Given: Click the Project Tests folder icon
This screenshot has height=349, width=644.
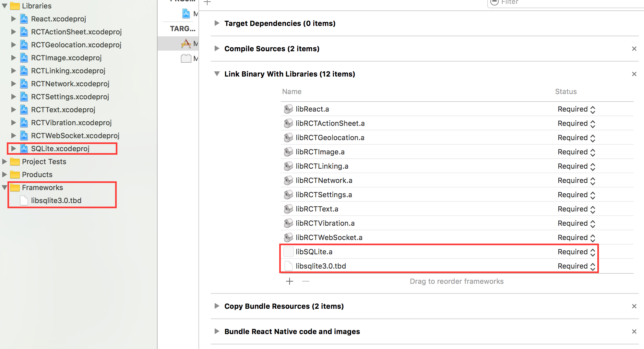Looking at the screenshot, I should (x=15, y=162).
